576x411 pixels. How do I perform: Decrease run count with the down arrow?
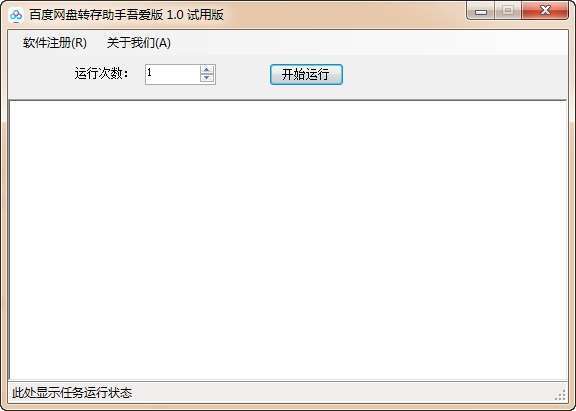(x=207, y=79)
